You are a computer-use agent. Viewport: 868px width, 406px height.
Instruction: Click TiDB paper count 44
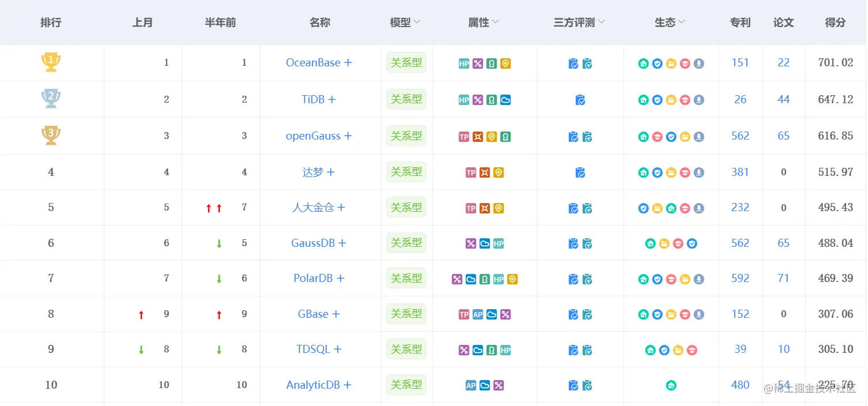pyautogui.click(x=783, y=99)
